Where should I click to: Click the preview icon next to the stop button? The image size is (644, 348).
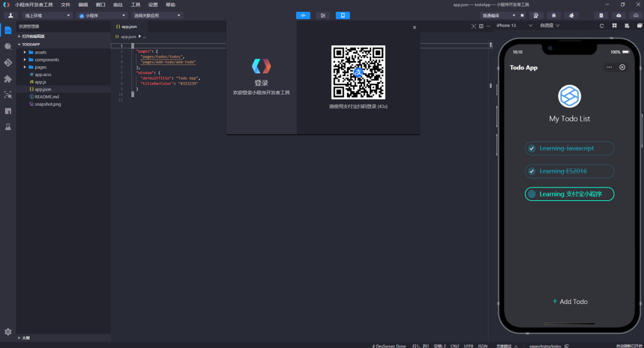click(536, 16)
